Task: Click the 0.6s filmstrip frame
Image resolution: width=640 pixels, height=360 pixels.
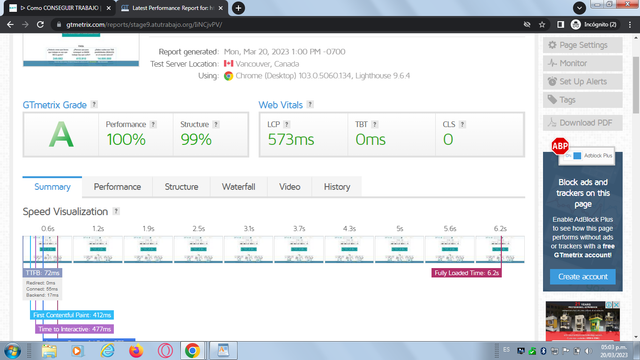Action: (47, 249)
